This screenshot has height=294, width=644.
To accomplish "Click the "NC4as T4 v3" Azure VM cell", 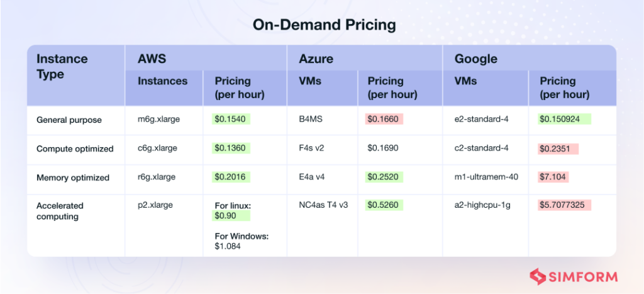I will pyautogui.click(x=324, y=205).
